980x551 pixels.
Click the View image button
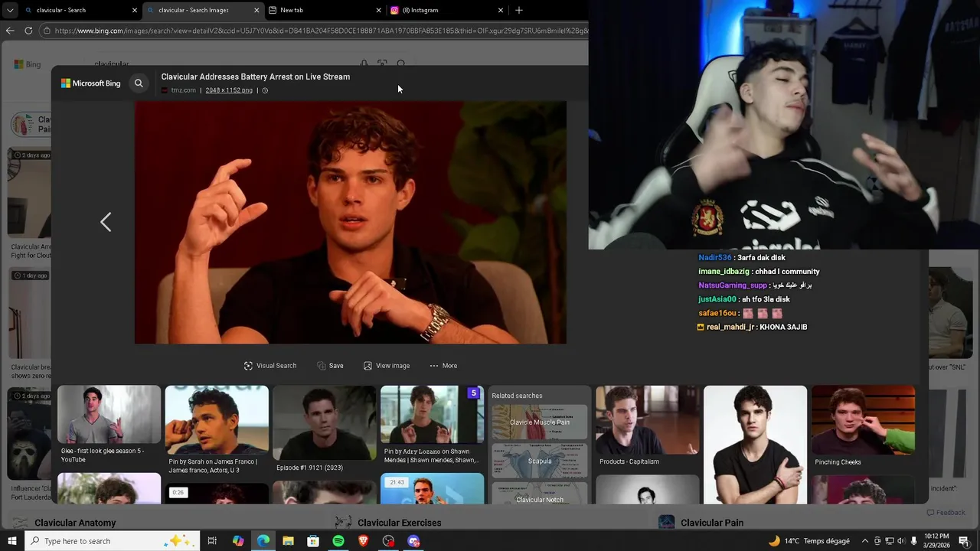click(x=387, y=366)
